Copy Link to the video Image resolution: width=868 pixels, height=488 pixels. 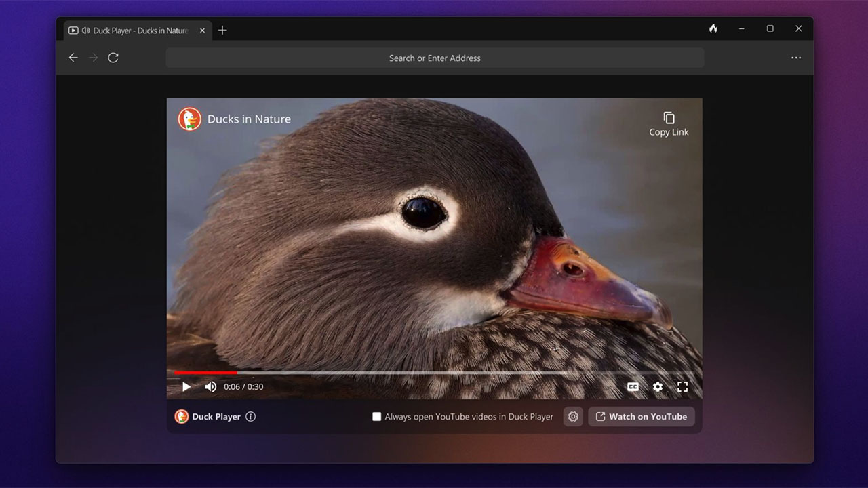(x=669, y=124)
